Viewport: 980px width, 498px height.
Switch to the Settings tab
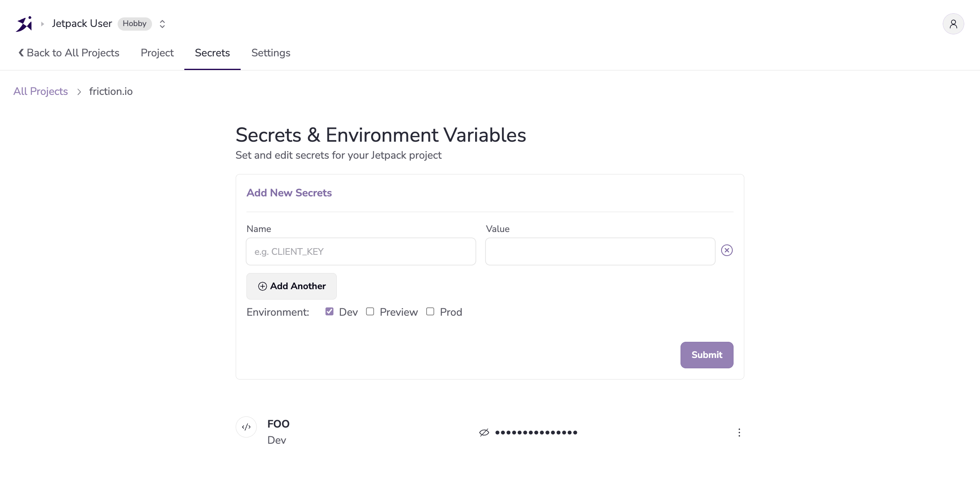(x=270, y=53)
